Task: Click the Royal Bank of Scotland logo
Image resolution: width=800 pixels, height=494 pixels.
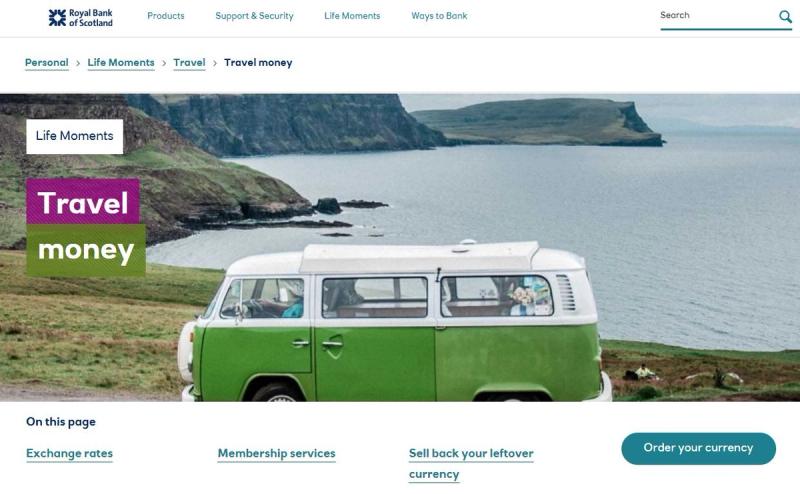Action: click(81, 18)
